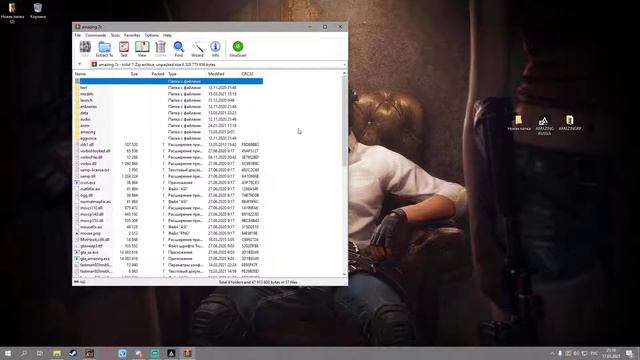Image resolution: width=640 pixels, height=360 pixels.
Task: Select the yellow folder desktop icon left of AMAZING RUSSIA
Action: pyautogui.click(x=519, y=123)
